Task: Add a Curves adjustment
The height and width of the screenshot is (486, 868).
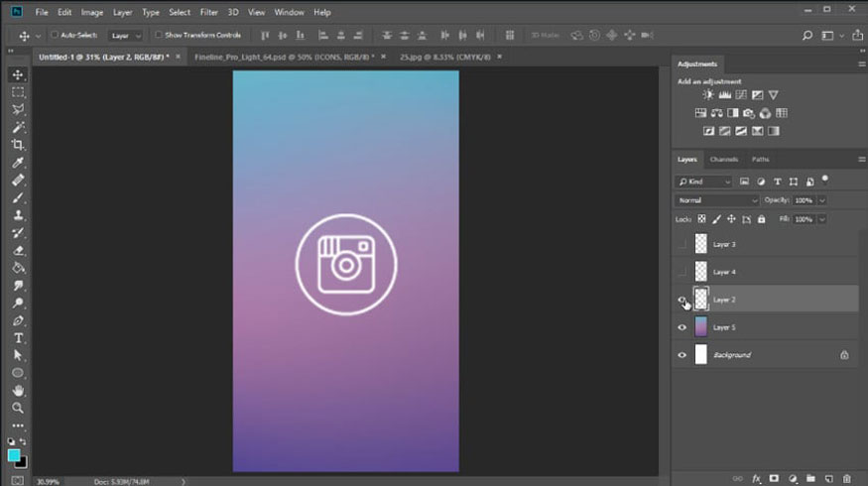Action: pos(741,95)
